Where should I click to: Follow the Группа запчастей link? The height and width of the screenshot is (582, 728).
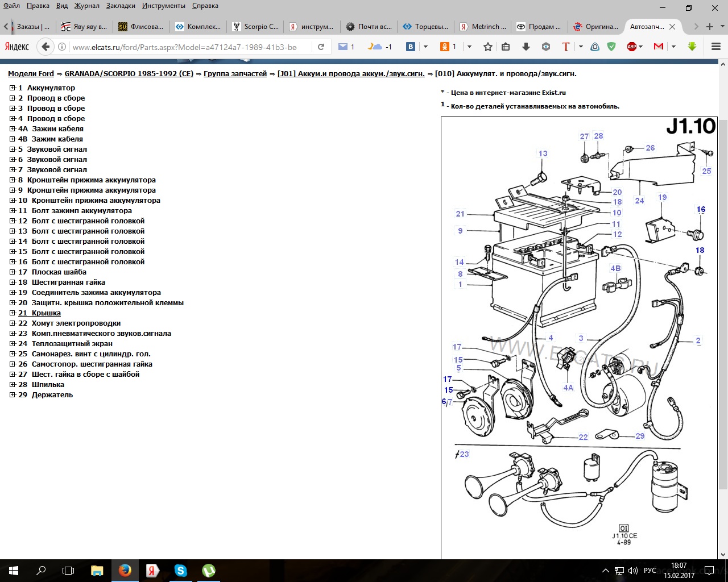(x=235, y=73)
